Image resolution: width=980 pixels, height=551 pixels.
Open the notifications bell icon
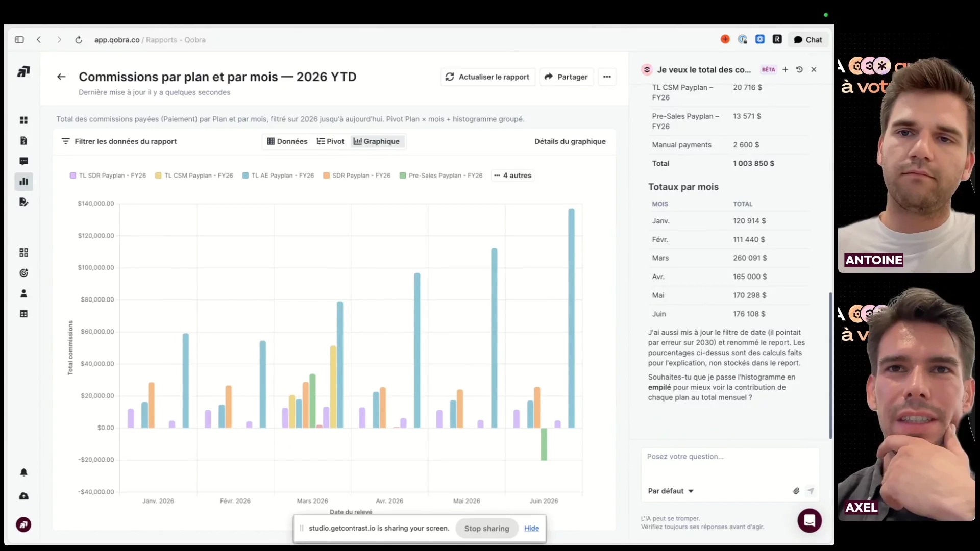click(x=23, y=472)
